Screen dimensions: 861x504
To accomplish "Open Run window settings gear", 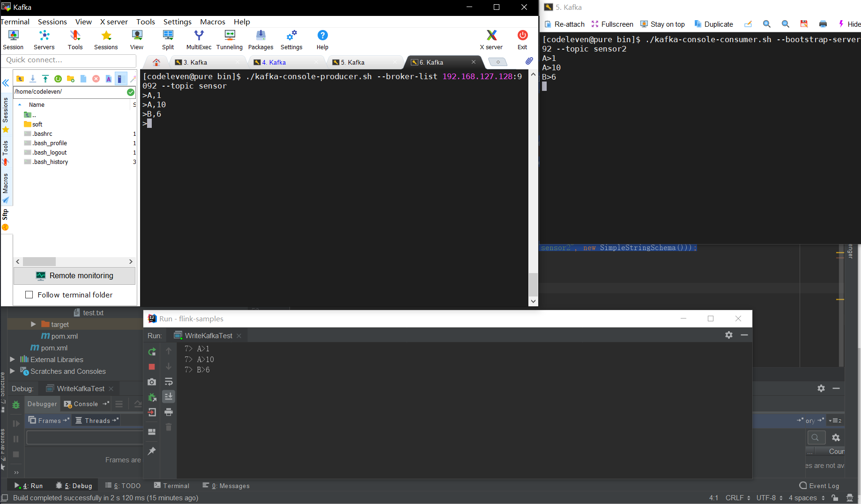I will click(729, 335).
